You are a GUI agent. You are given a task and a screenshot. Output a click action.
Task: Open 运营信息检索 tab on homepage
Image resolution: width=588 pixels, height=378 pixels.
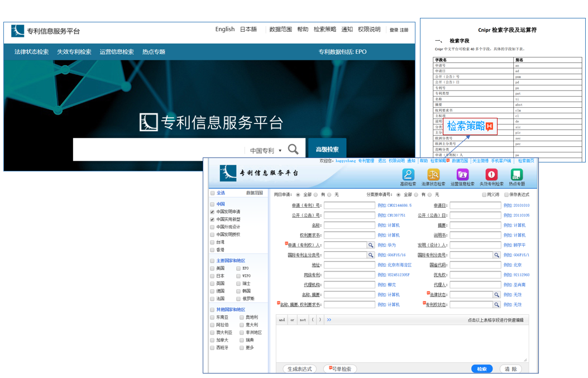point(117,52)
